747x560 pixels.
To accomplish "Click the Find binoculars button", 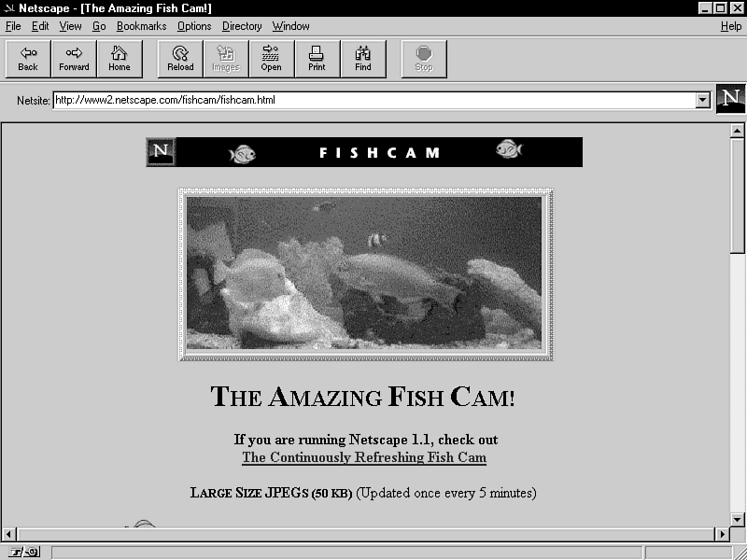I will click(362, 59).
